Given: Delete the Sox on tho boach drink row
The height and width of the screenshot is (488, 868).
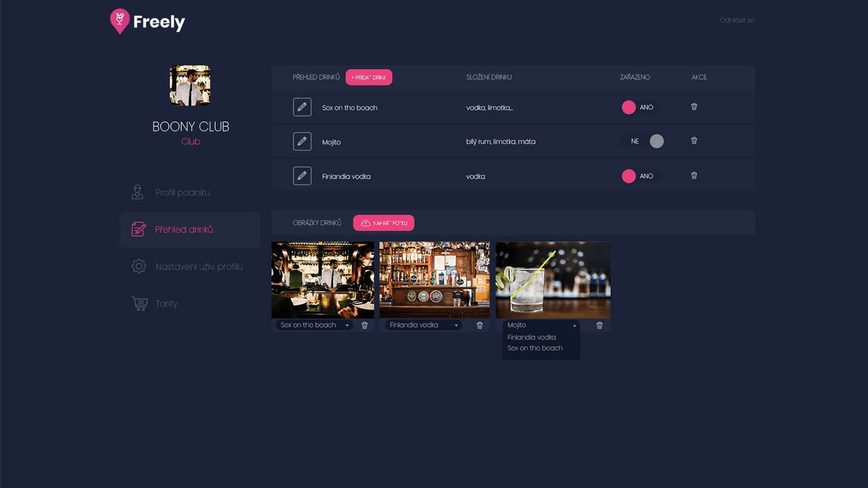Looking at the screenshot, I should pos(694,107).
